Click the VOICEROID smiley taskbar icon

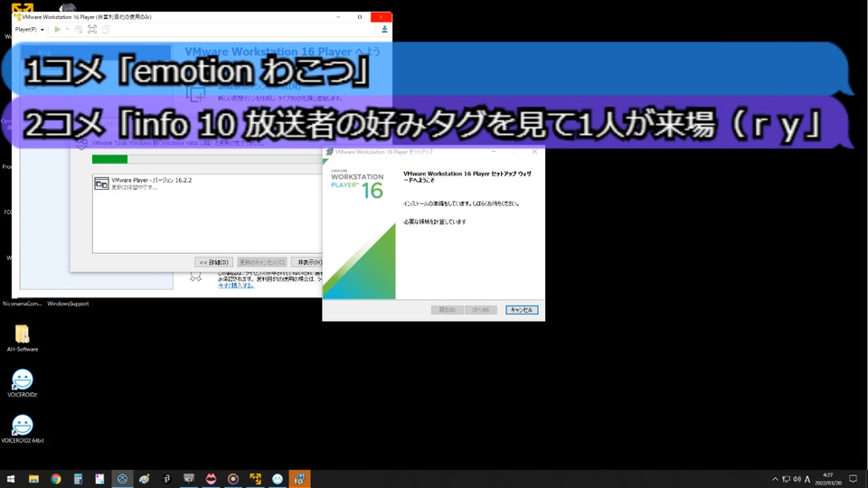(x=278, y=479)
